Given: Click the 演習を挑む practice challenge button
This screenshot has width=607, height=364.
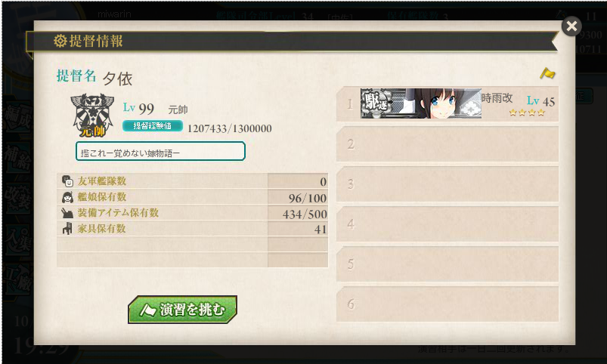Looking at the screenshot, I should click(x=182, y=310).
